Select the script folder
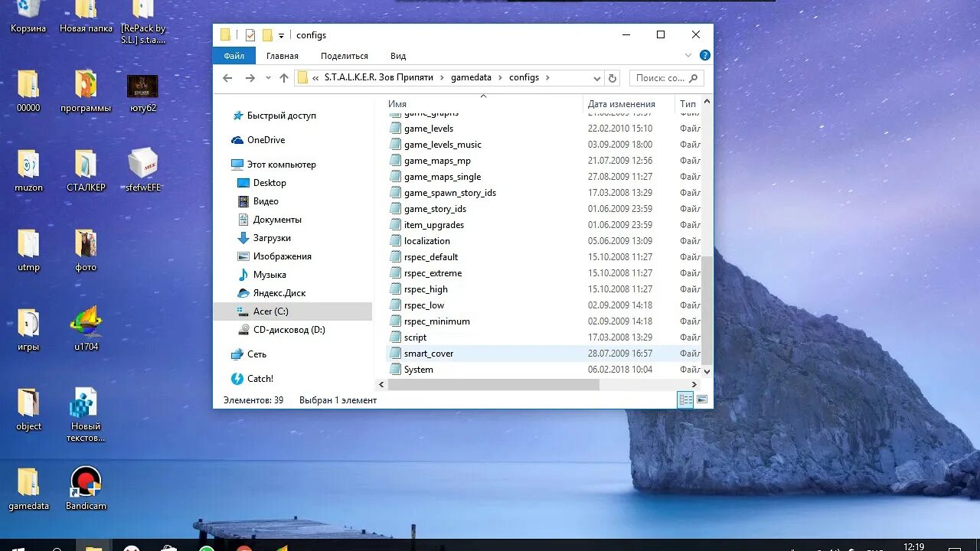The image size is (980, 551). (415, 337)
